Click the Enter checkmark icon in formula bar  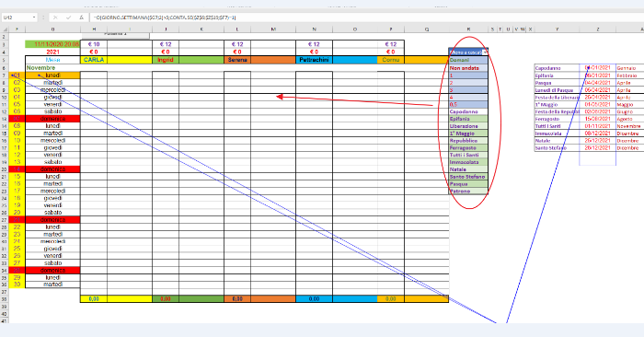68,17
